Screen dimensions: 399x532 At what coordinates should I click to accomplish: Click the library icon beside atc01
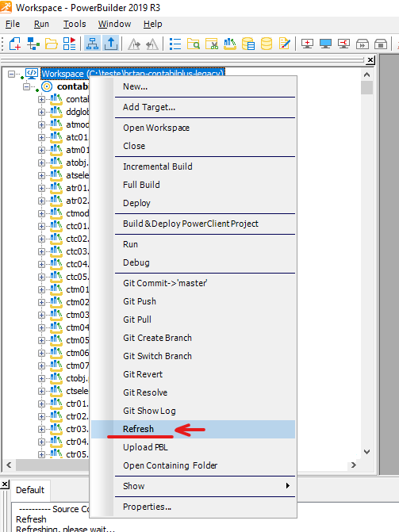tap(56, 137)
